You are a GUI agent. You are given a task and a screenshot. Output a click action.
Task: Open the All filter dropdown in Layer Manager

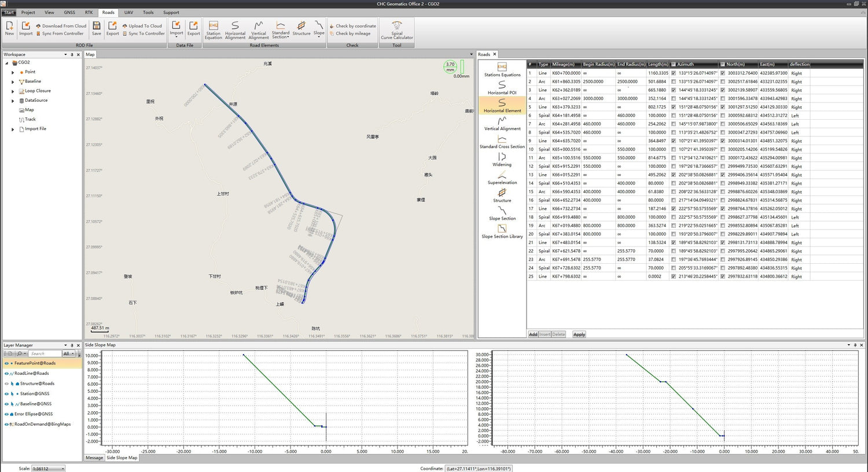[69, 353]
